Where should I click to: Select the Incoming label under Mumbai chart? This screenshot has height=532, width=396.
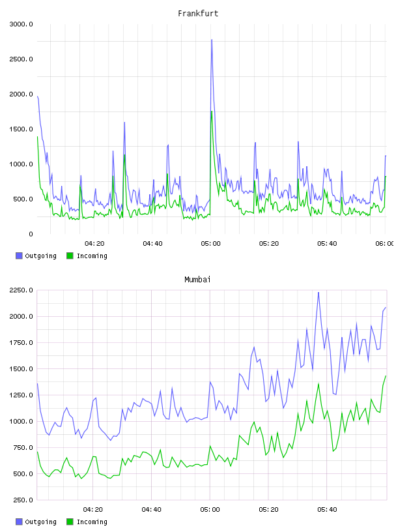click(x=92, y=522)
